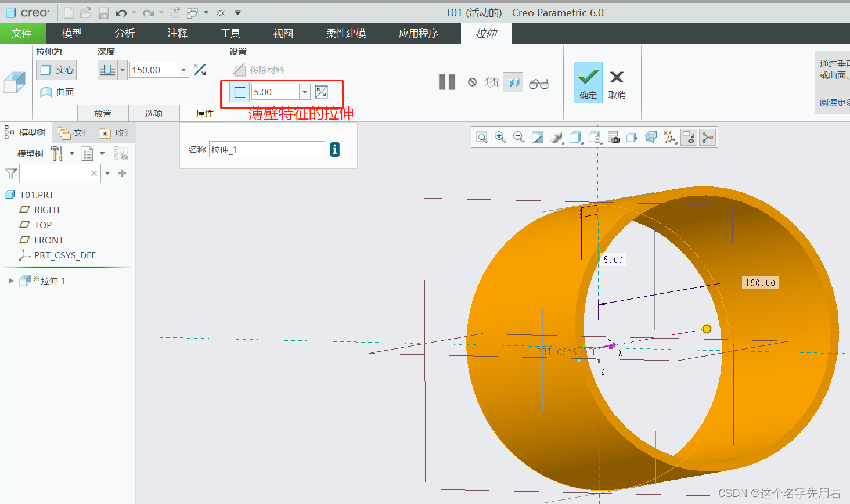Open the model tree Settings hammer icon
This screenshot has height=504, width=850.
pyautogui.click(x=56, y=154)
